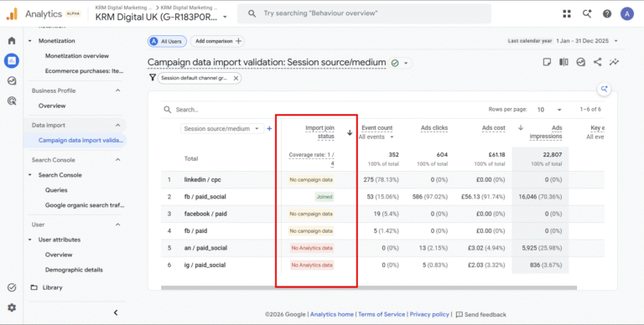Open Business Profile Overview
This screenshot has height=325, width=644.
coord(52,106)
